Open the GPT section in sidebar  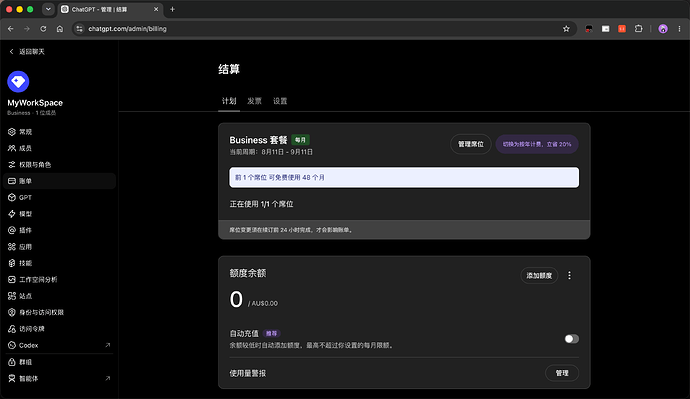pos(59,198)
